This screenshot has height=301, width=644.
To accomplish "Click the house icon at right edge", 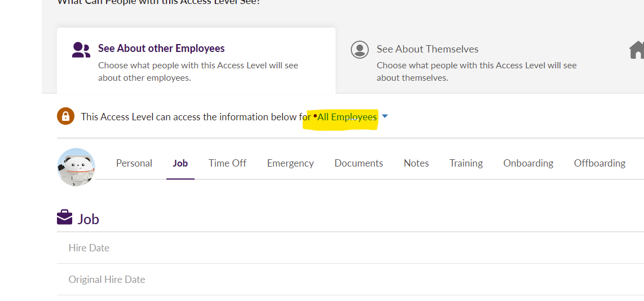I will click(x=637, y=50).
